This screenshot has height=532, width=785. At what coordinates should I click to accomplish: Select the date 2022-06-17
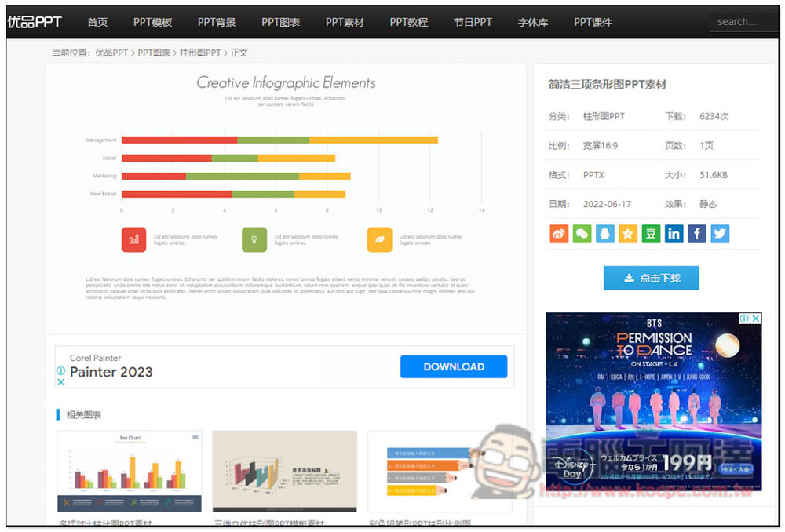[607, 204]
